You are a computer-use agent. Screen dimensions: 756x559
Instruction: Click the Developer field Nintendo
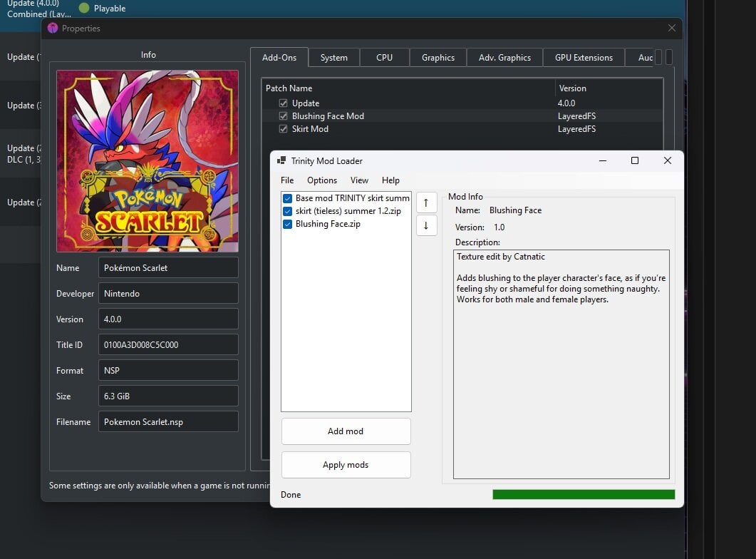click(x=168, y=293)
